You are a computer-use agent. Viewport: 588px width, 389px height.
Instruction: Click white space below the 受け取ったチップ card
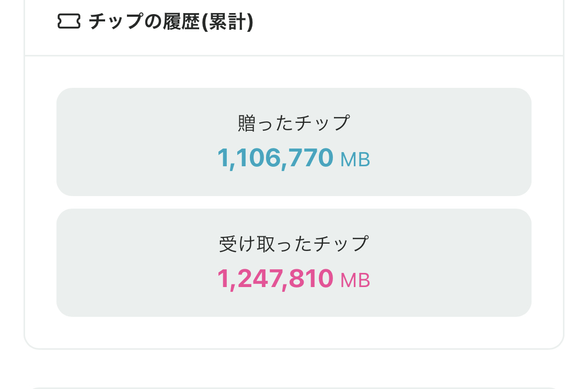[x=294, y=331]
